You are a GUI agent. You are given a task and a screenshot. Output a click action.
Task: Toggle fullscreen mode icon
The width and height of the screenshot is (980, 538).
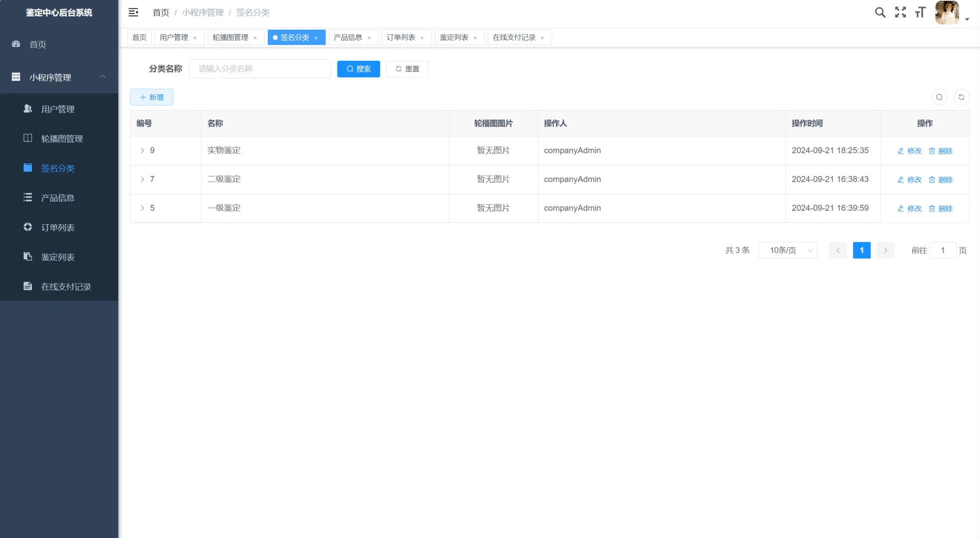(x=900, y=12)
